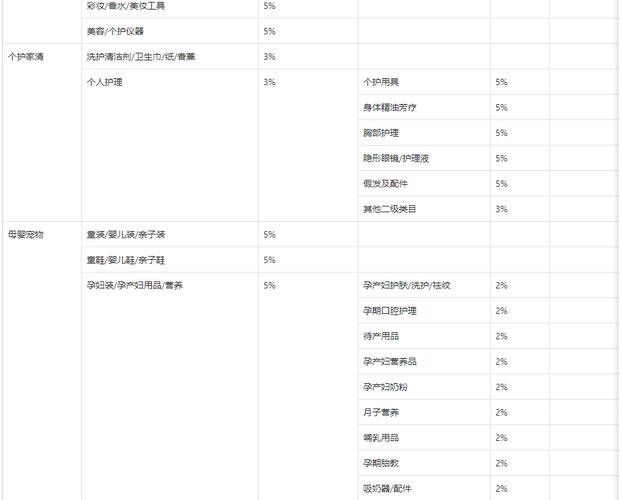Click the 个人护理 category text

coord(105,82)
